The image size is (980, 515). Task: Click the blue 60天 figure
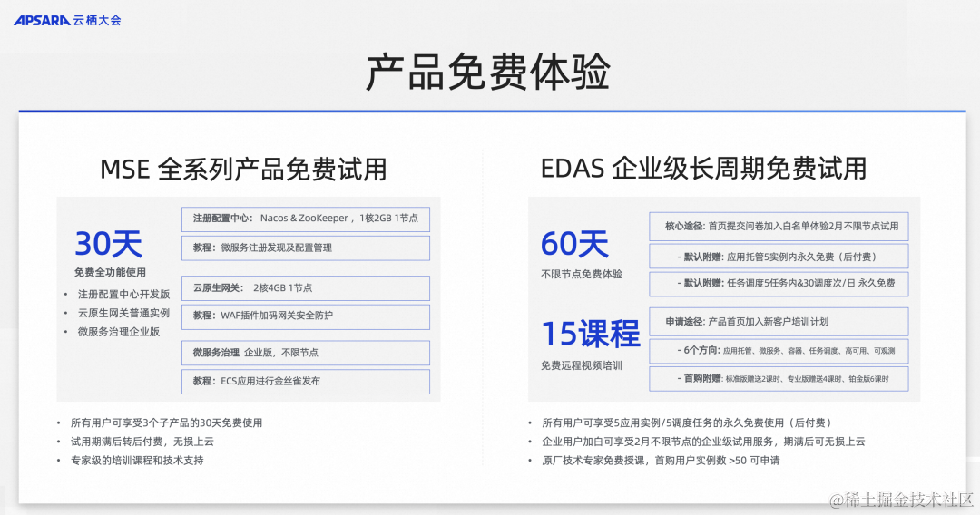[x=574, y=244]
